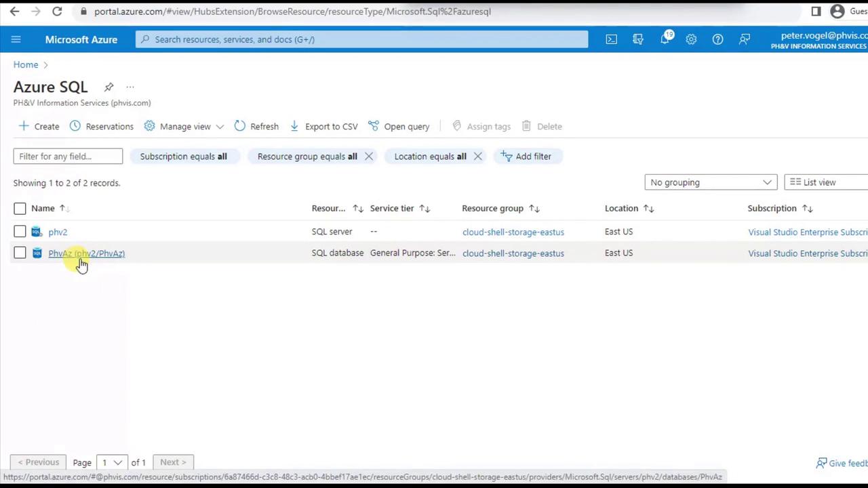Click the PhvAz SQL database icon

pos(37,253)
